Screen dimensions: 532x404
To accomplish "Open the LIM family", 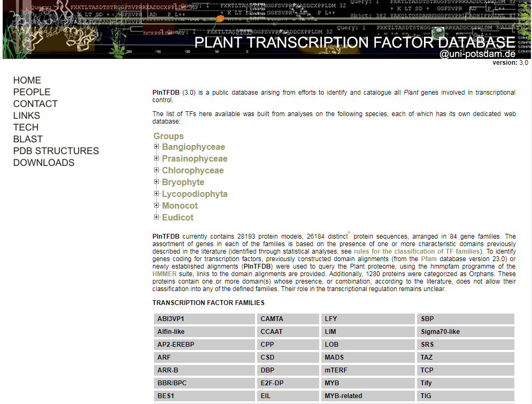I will pyautogui.click(x=368, y=332).
